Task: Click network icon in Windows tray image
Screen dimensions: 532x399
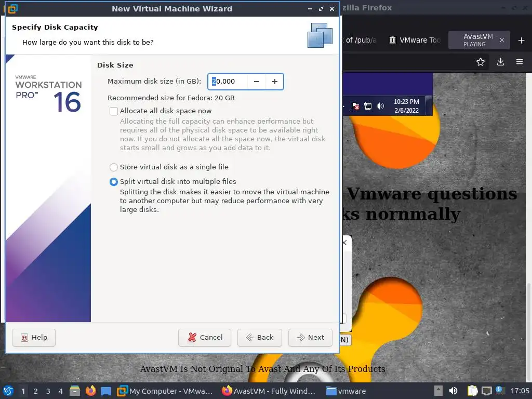Action: pyautogui.click(x=368, y=106)
